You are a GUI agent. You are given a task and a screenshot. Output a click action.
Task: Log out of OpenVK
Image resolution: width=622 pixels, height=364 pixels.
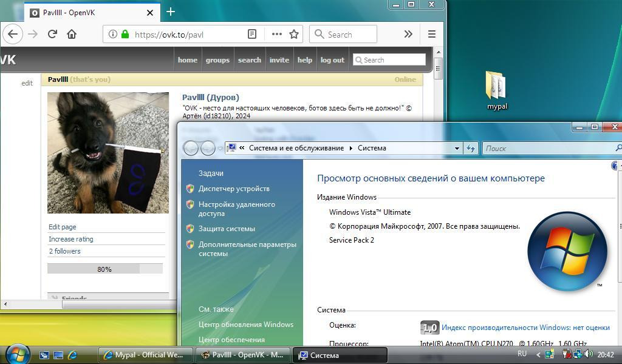tap(332, 60)
